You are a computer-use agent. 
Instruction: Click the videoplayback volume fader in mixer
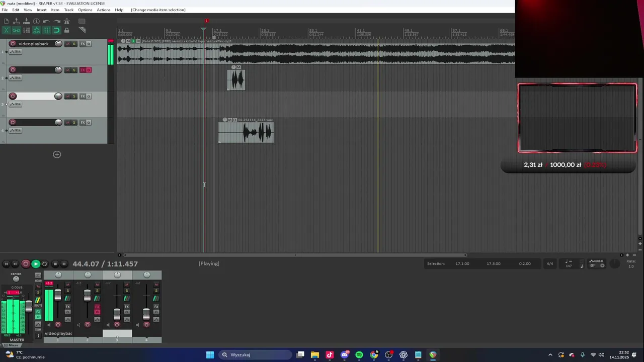coord(58,295)
